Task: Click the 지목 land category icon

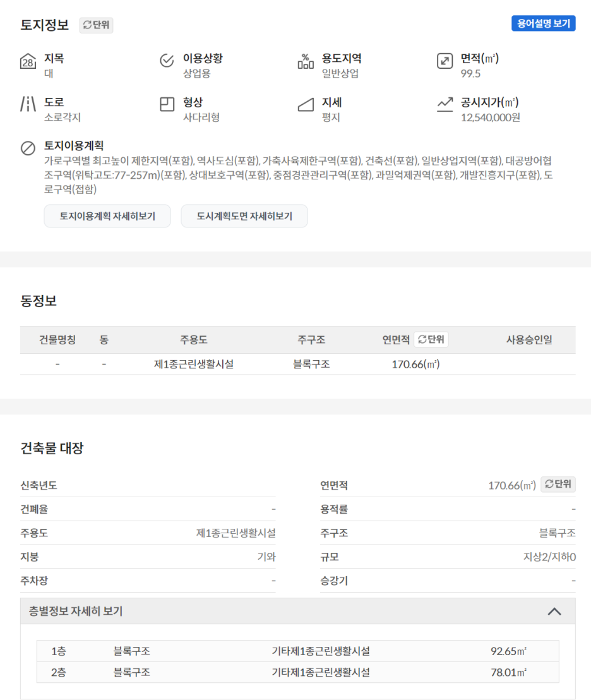Action: 28,61
